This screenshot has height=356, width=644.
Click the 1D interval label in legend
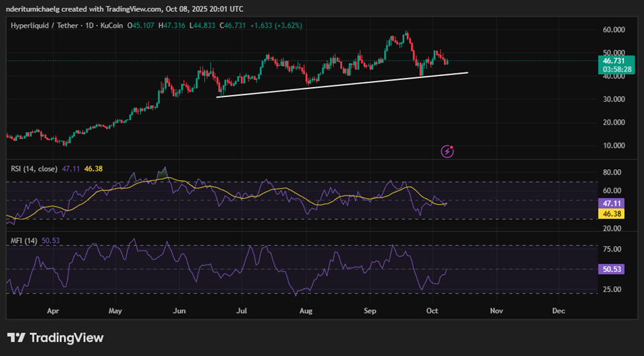click(87, 25)
